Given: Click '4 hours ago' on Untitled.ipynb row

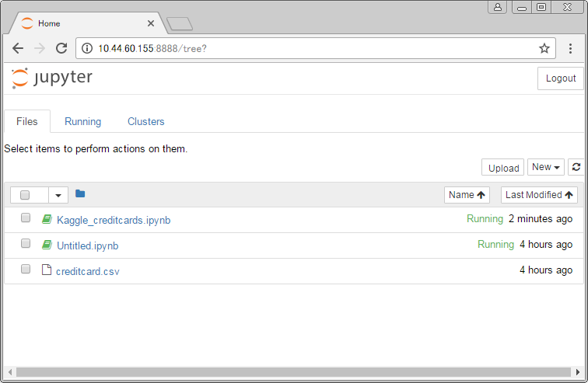Looking at the screenshot, I should [546, 245].
